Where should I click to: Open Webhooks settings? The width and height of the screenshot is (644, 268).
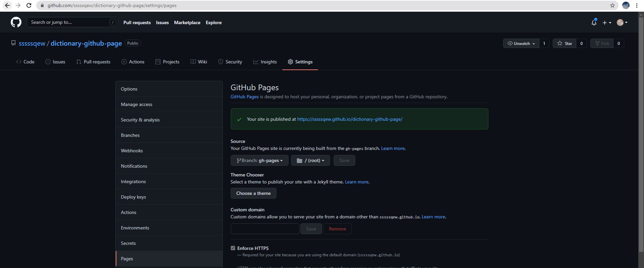[x=169, y=151]
